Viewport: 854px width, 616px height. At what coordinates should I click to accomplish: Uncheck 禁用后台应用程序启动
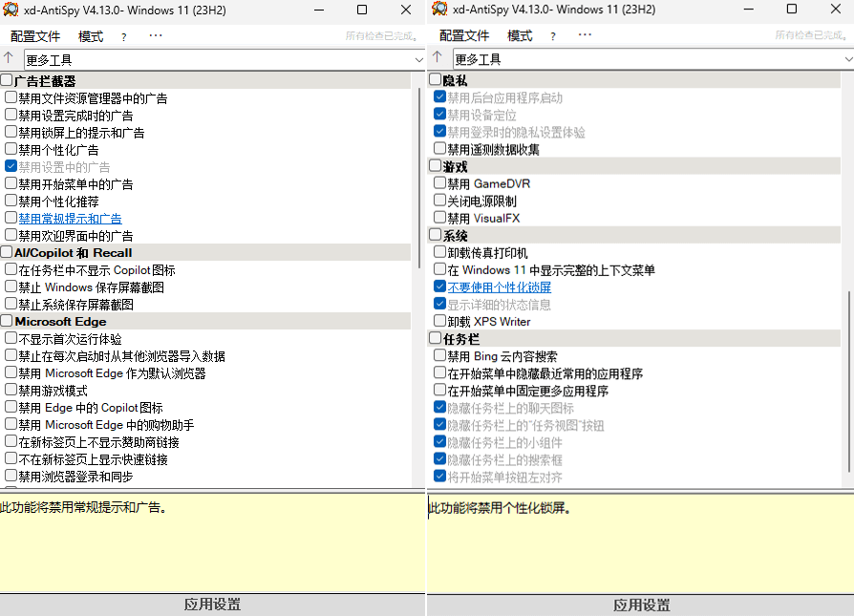440,97
